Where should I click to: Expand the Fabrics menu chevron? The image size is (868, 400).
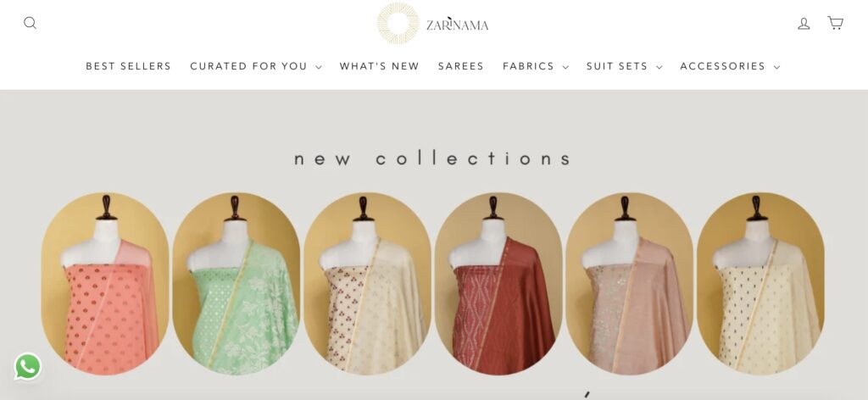pos(565,67)
